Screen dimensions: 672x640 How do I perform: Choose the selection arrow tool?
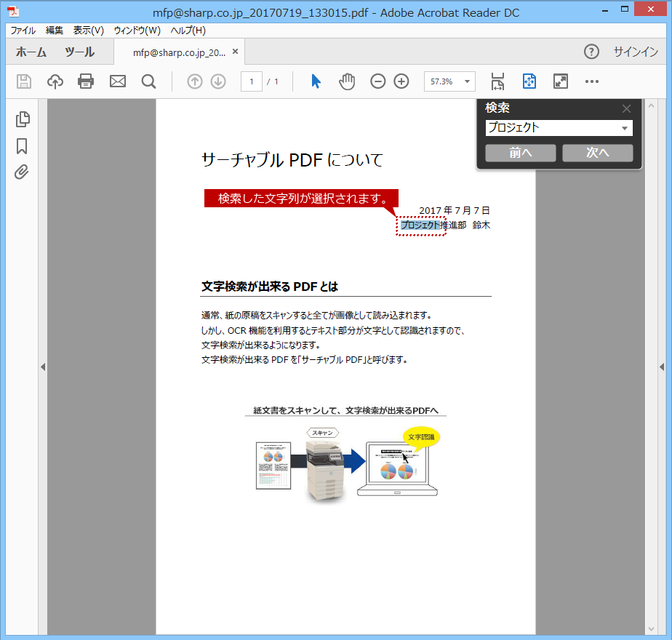(x=316, y=81)
